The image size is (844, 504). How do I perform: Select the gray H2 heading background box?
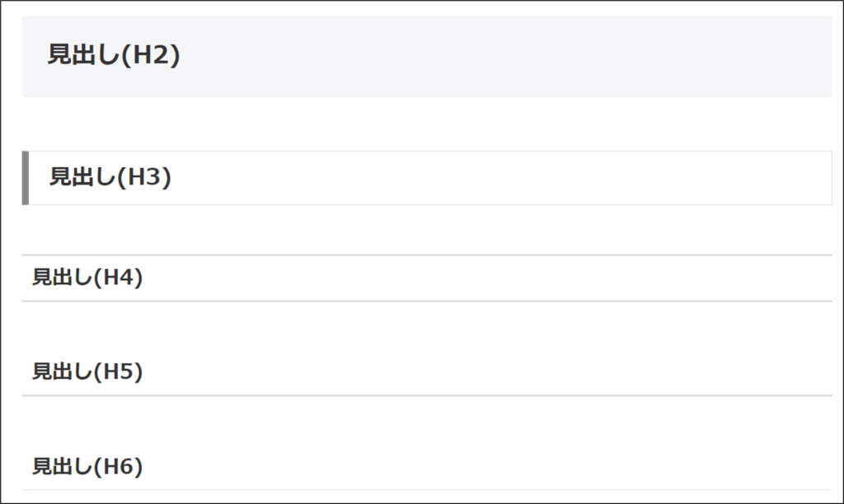[x=427, y=57]
